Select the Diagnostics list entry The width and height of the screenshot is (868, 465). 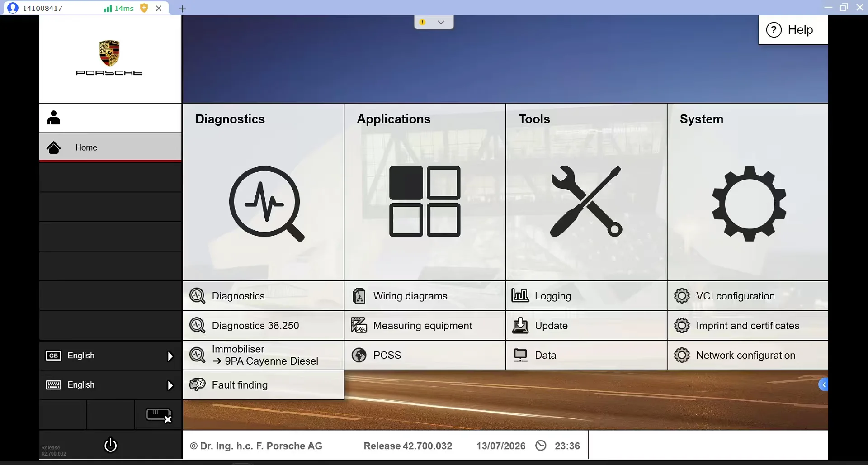pos(264,296)
